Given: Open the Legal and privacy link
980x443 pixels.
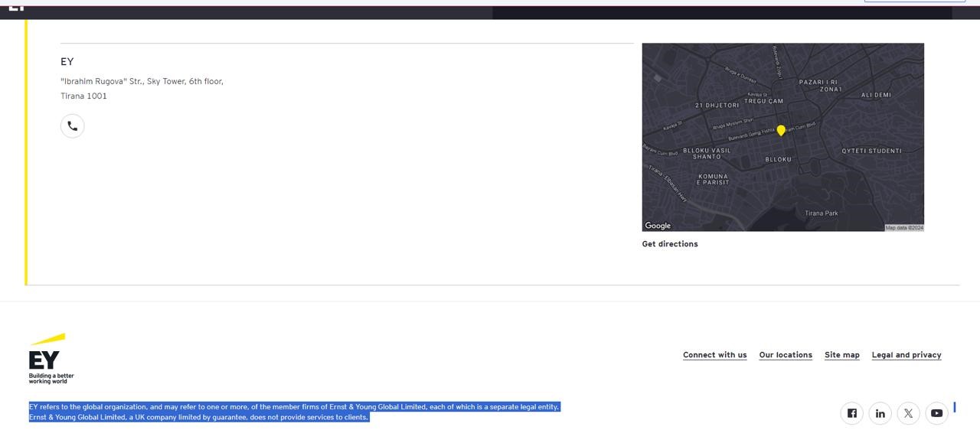Looking at the screenshot, I should point(906,355).
